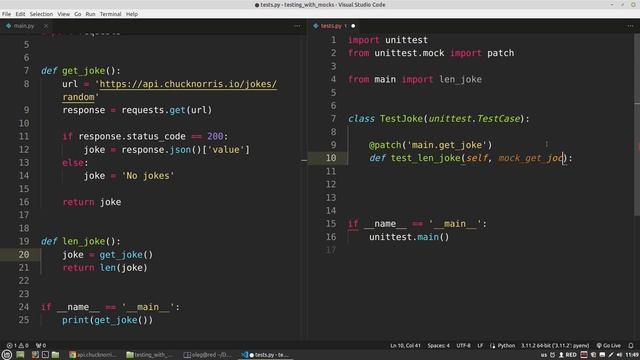The image size is (640, 360).
Task: Click 'unittest.main()' on line 16
Action: point(409,237)
